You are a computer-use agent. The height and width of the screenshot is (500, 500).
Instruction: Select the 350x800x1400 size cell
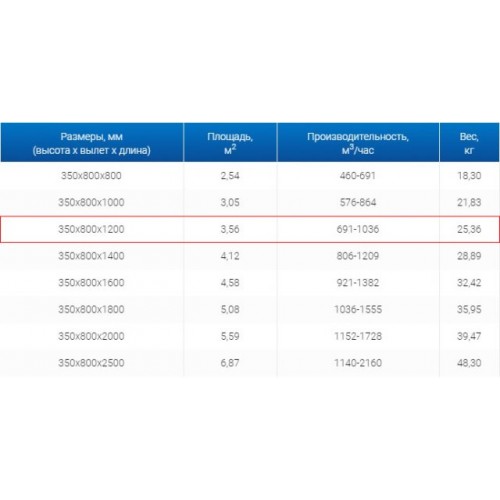91,256
